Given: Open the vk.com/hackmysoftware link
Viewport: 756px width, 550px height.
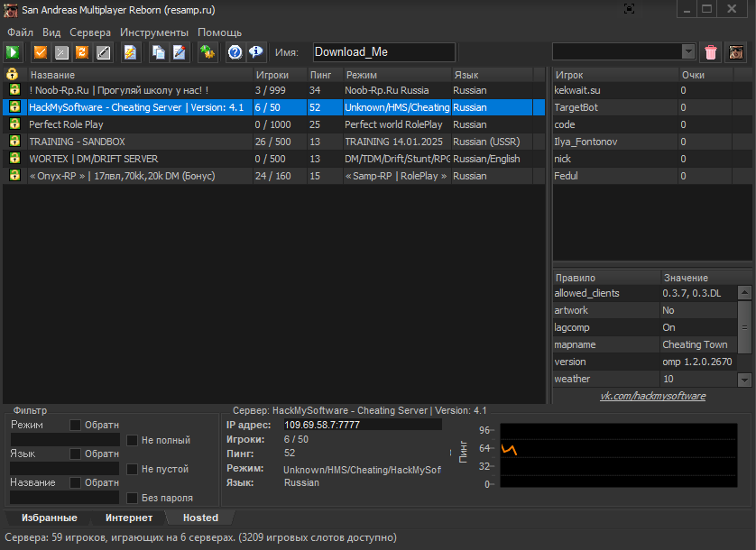Looking at the screenshot, I should pos(653,396).
